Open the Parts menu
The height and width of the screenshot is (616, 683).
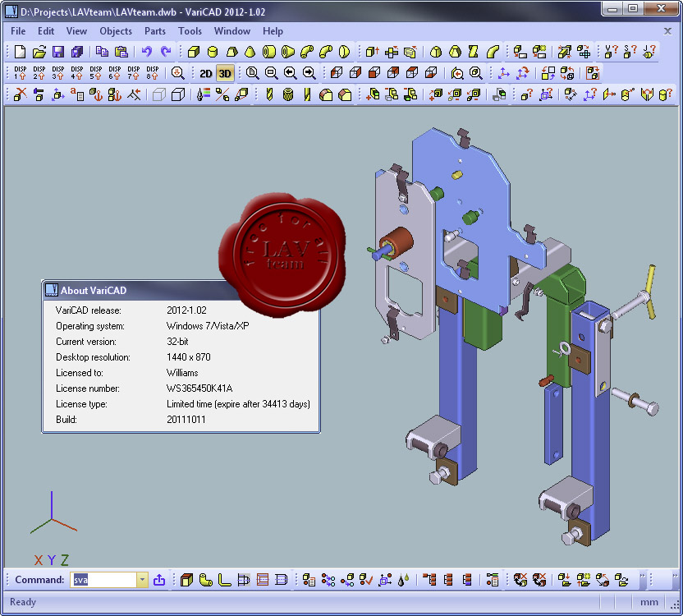click(155, 31)
